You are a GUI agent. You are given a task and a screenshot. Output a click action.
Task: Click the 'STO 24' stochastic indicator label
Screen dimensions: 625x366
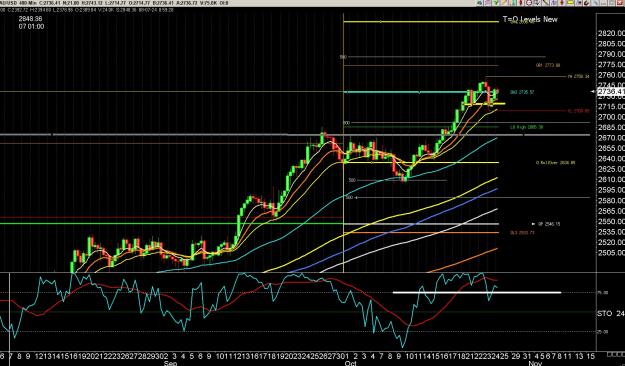click(x=610, y=314)
